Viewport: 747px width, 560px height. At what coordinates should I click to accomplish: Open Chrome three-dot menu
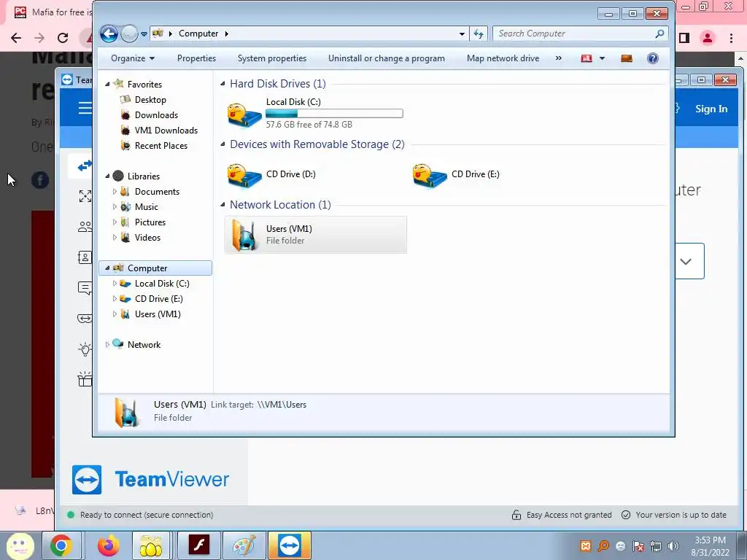pos(731,38)
